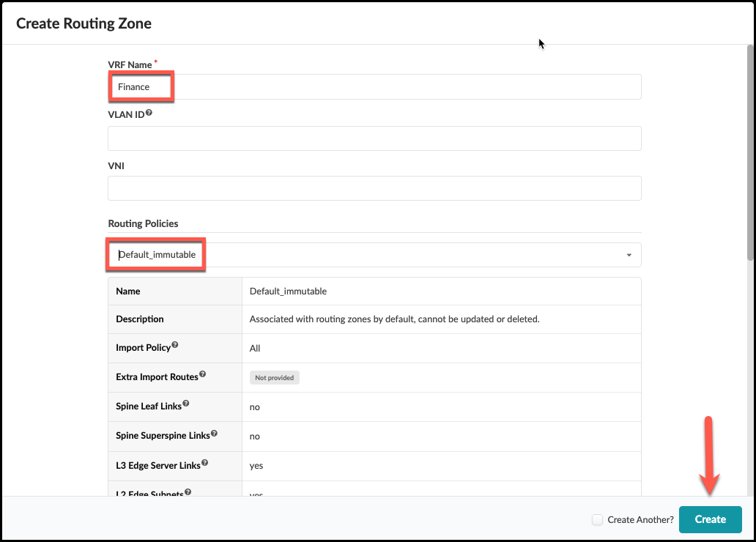Image resolution: width=756 pixels, height=542 pixels.
Task: Click the Extra Import Routes help icon
Action: 203,375
